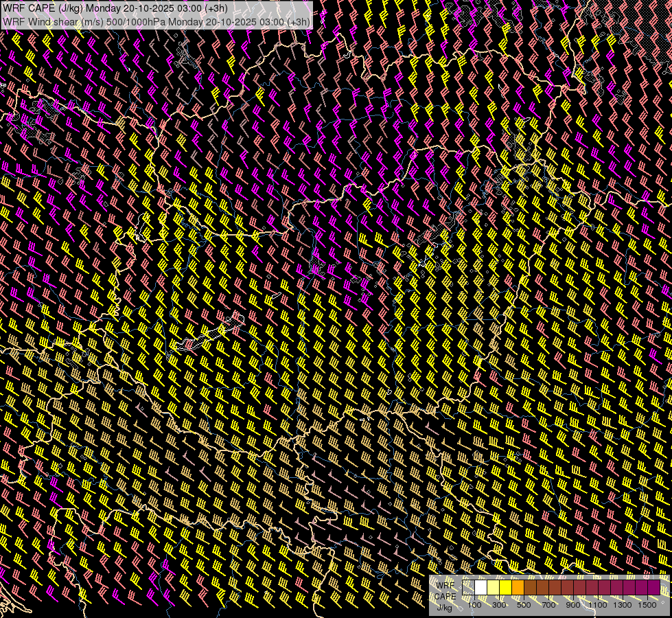The width and height of the screenshot is (672, 618).
Task: Click the orange legend swatch
Action: click(518, 588)
